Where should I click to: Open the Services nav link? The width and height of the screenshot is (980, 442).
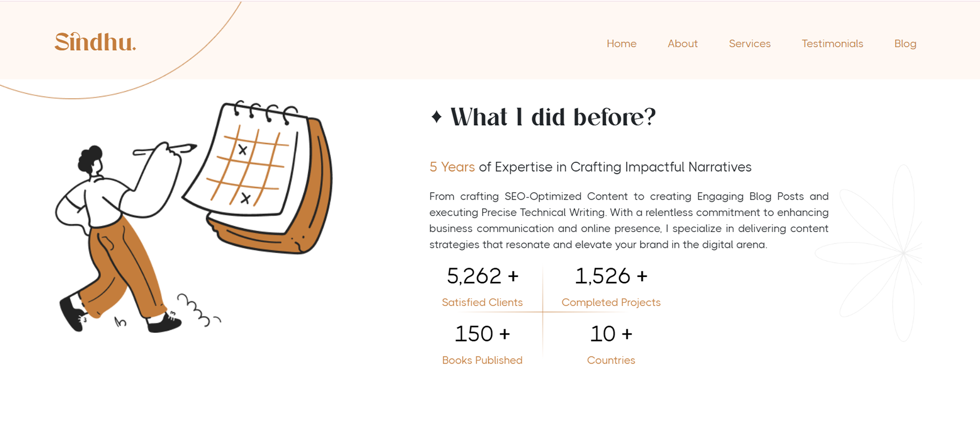tap(749, 44)
